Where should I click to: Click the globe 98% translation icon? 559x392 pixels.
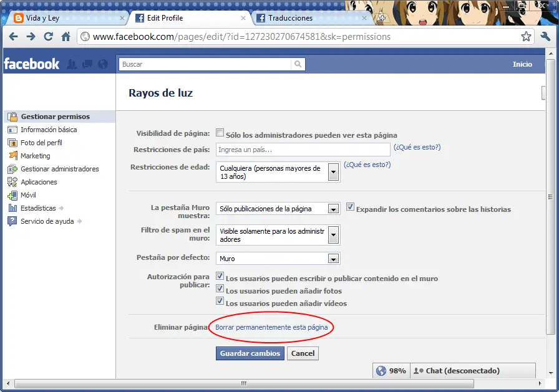[x=381, y=371]
